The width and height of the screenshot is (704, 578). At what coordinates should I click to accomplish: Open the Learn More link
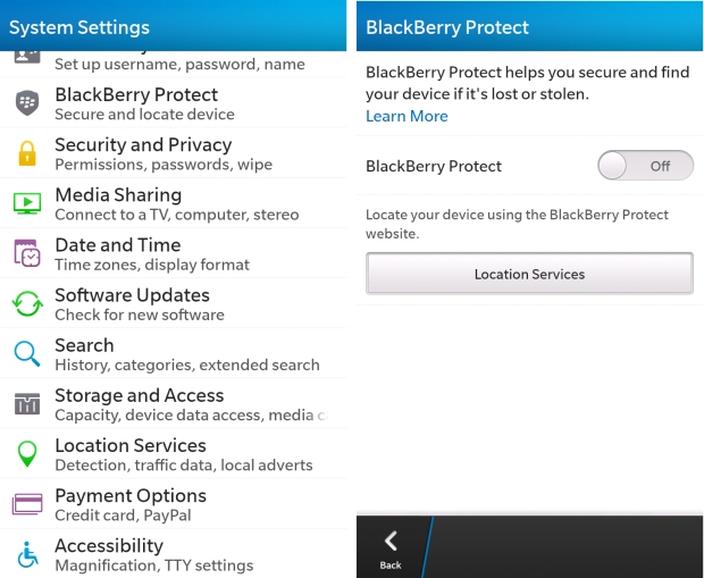(406, 116)
